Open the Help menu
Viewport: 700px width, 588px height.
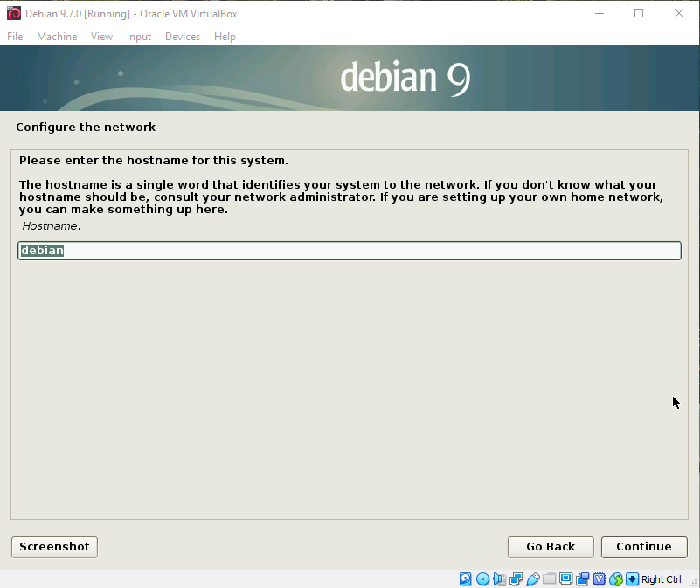click(x=225, y=37)
